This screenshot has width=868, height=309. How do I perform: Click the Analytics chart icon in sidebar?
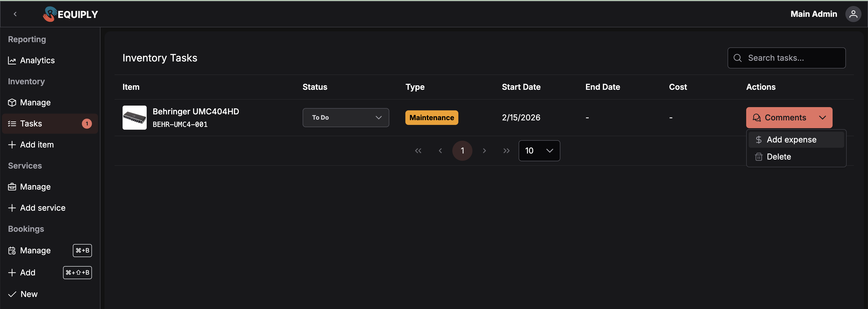(x=12, y=61)
